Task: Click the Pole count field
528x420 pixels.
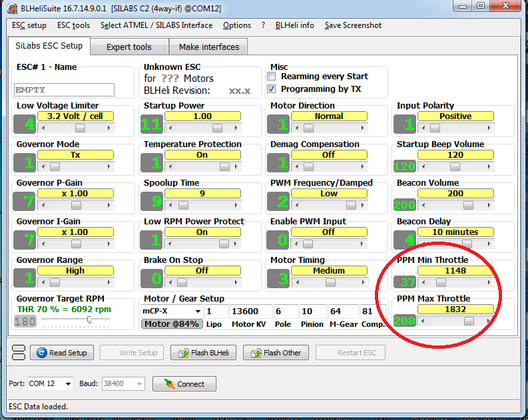Action: [x=286, y=311]
